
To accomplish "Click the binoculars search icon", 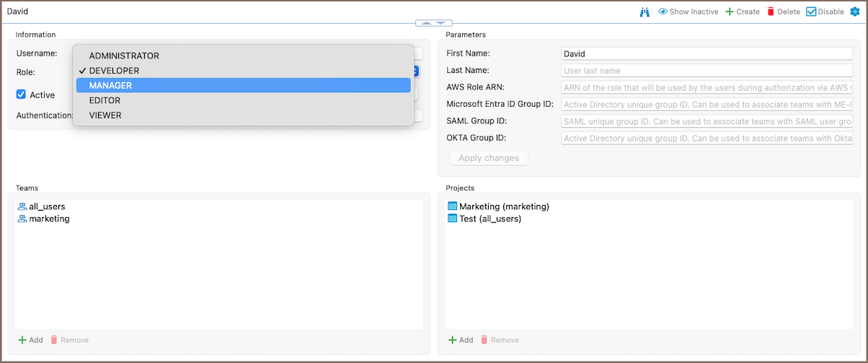I will (x=645, y=12).
